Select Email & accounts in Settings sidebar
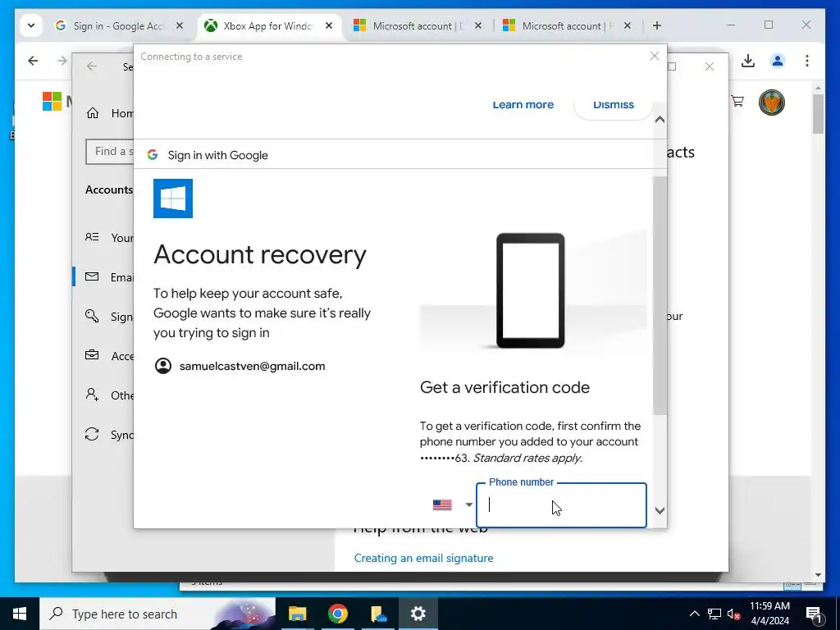 coord(109,277)
